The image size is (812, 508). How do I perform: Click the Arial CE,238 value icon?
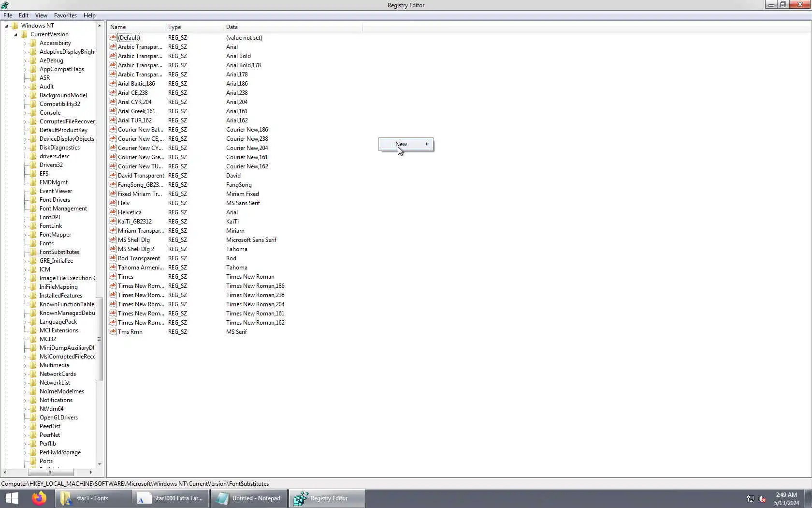(113, 92)
